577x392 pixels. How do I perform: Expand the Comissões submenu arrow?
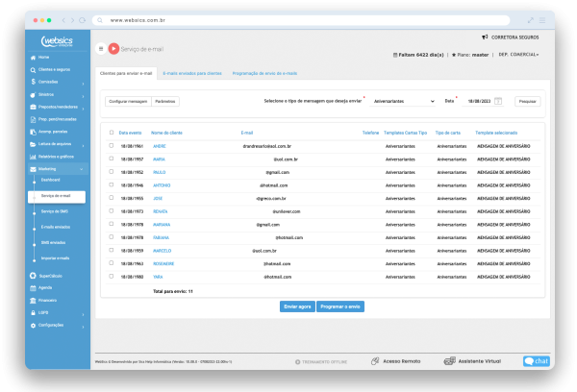point(83,85)
